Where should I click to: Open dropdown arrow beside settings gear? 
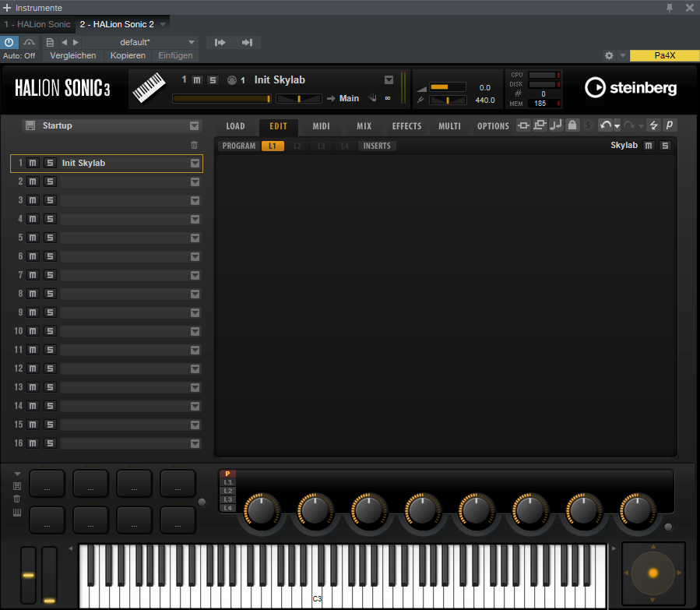tap(623, 55)
